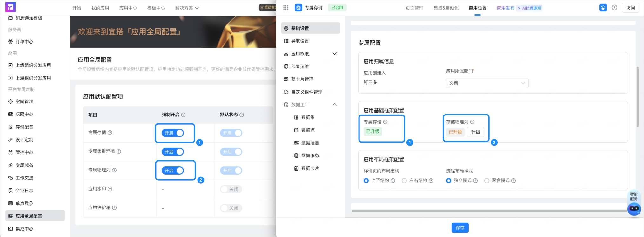
Task: Open 集成&自动化 tab
Action: click(x=446, y=8)
